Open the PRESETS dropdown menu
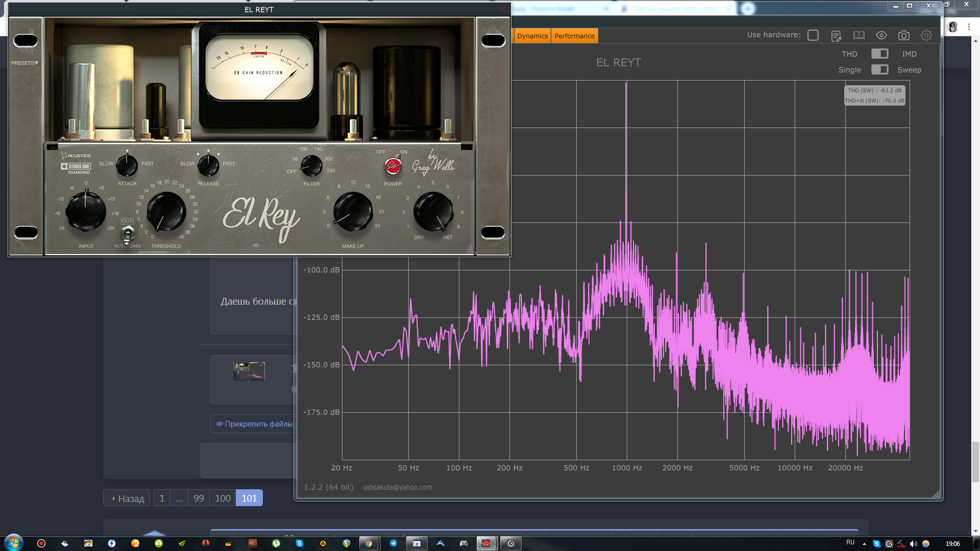The width and height of the screenshot is (980, 551). point(24,63)
